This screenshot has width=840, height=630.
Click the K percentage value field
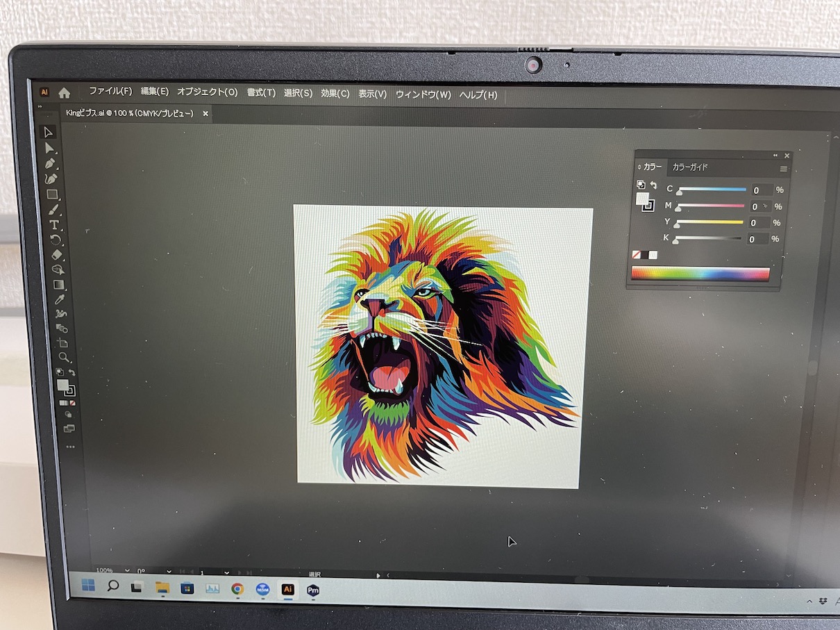tap(757, 240)
